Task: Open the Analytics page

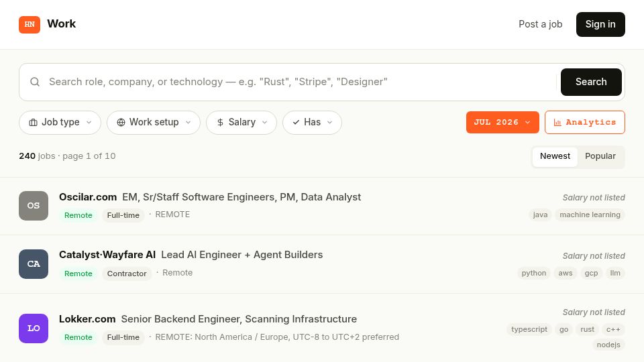Action: [585, 122]
